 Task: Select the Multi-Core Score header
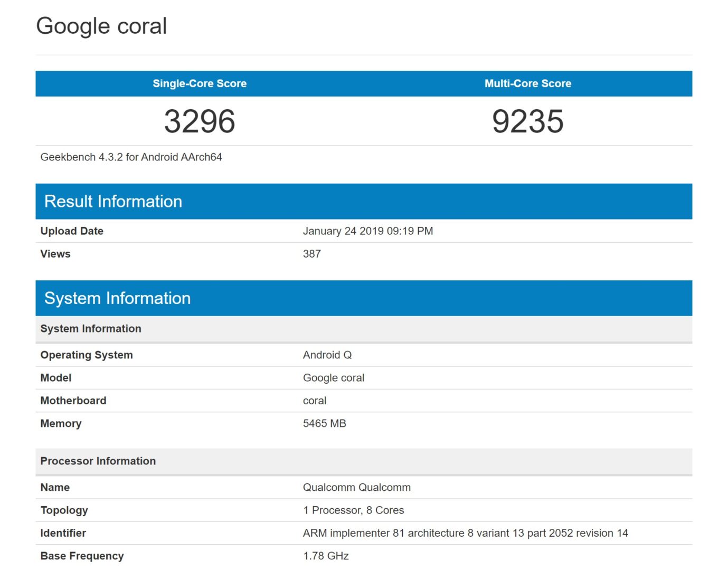[x=527, y=83]
